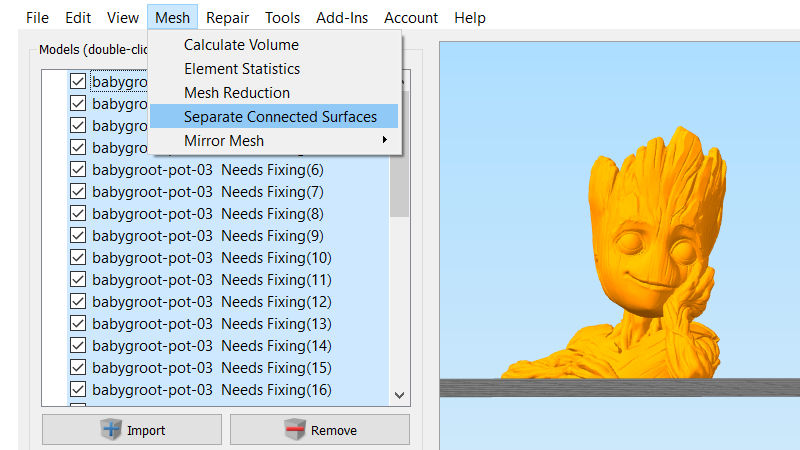
Task: Open the Add-Ins menu
Action: point(342,18)
